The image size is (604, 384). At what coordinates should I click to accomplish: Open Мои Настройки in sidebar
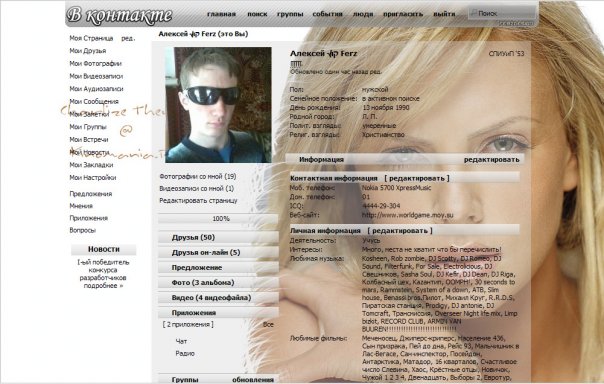tap(92, 178)
